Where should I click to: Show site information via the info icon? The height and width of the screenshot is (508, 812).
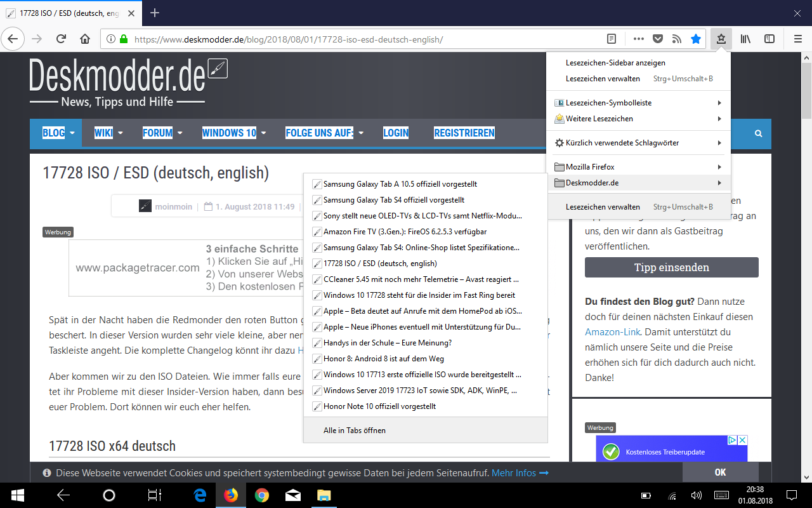click(110, 39)
